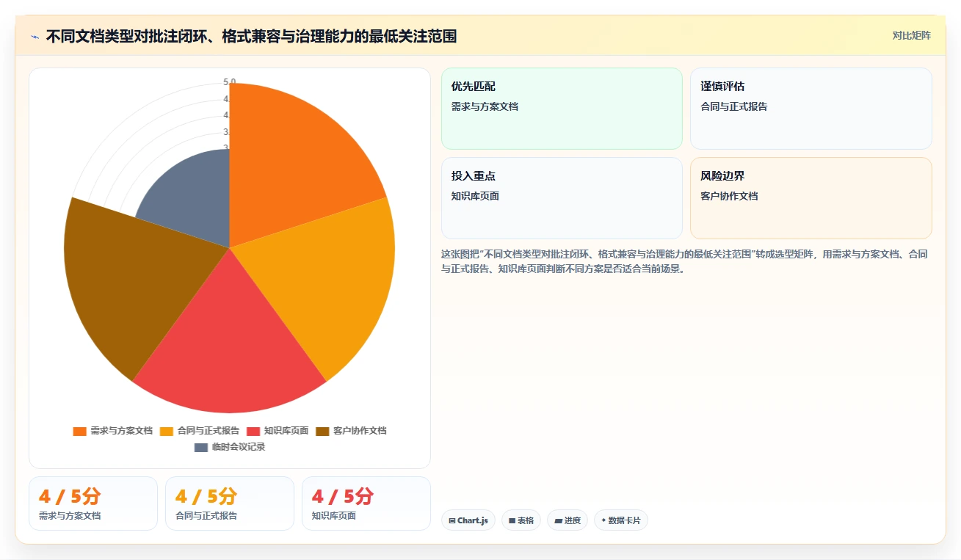Viewport: 961px width, 560px height.
Task: Click the 5.0 radial axis label
Action: (230, 82)
